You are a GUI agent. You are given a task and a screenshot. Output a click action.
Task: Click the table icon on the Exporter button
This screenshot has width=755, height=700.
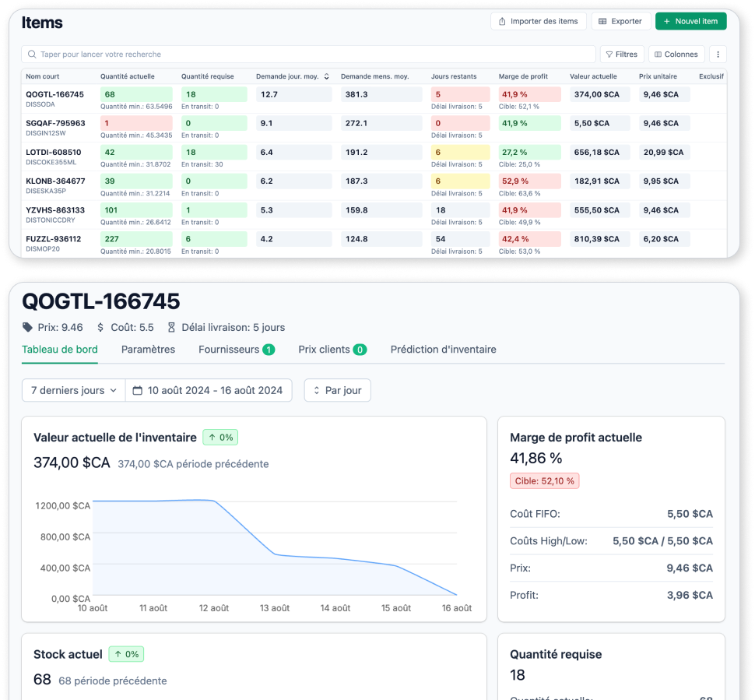pos(602,21)
